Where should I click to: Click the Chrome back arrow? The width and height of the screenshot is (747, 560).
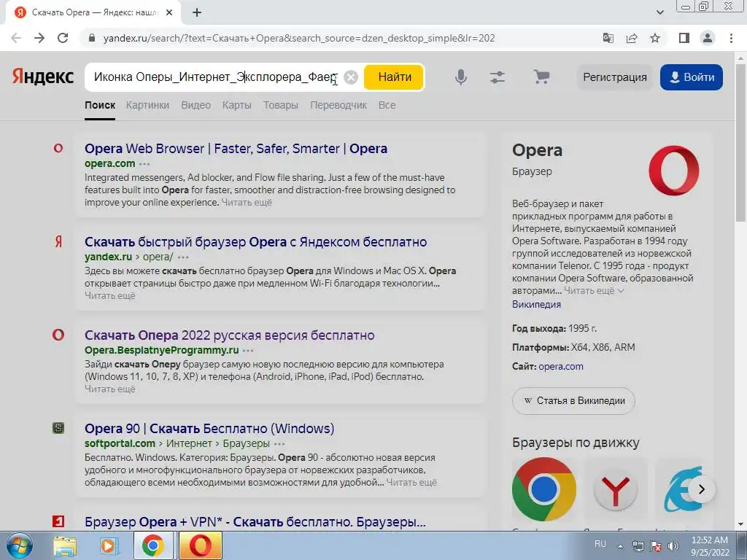pos(16,38)
